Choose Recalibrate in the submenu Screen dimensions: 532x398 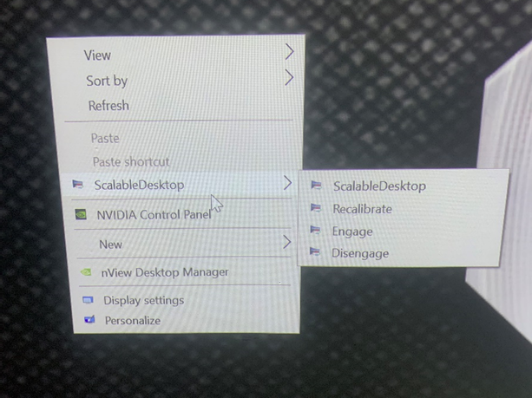pyautogui.click(x=363, y=209)
